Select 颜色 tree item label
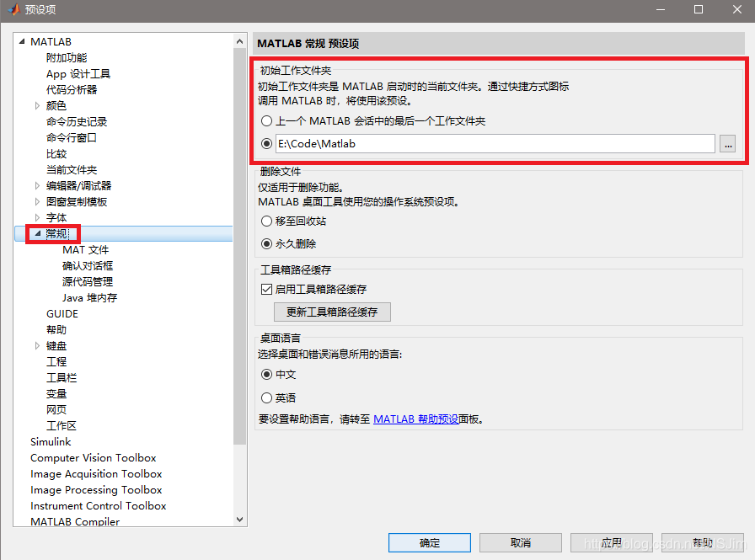The image size is (755, 560). point(56,105)
